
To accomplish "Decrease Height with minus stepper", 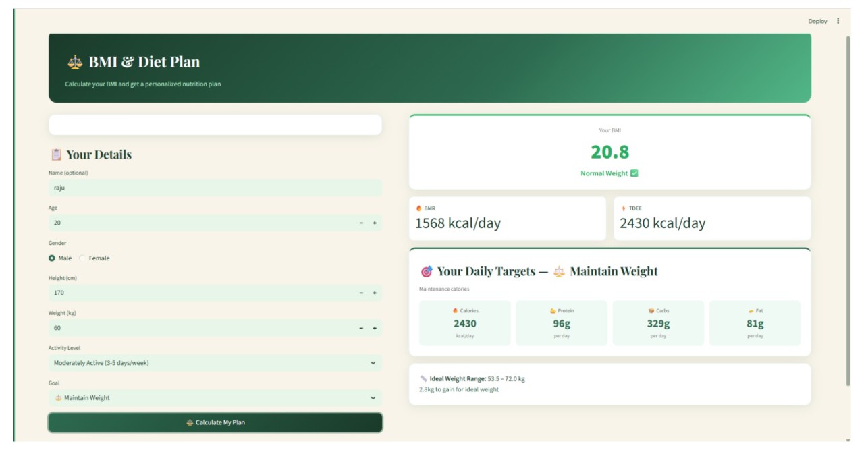I will point(361,293).
